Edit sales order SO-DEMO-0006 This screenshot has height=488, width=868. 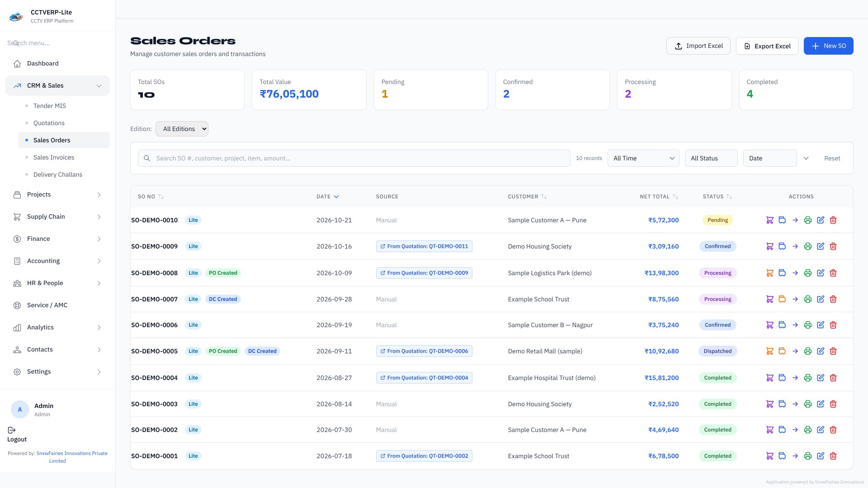[x=821, y=325]
